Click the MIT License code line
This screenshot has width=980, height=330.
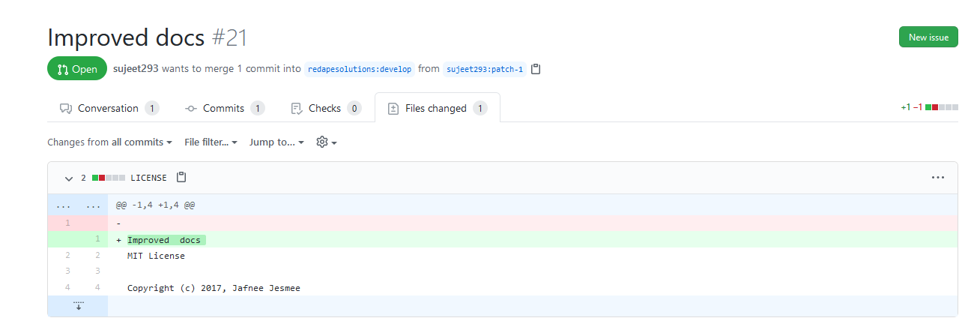(156, 256)
